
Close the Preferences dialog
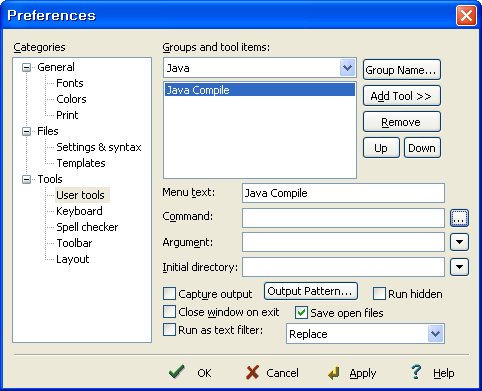point(466,15)
